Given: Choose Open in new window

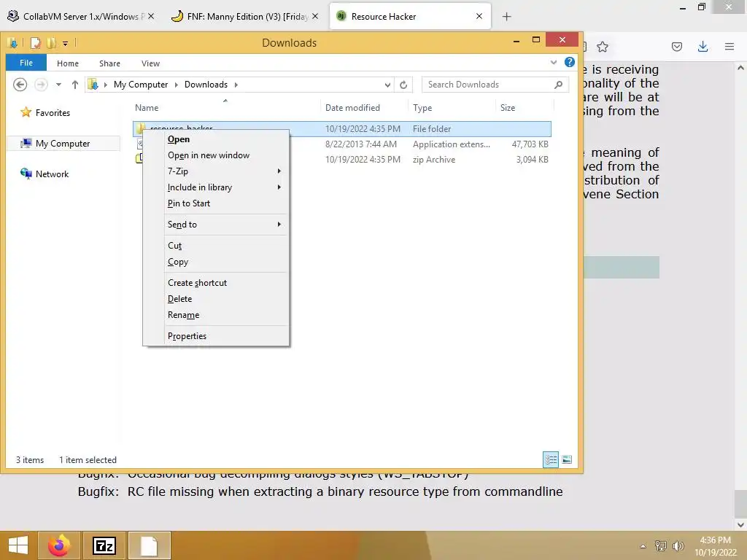Looking at the screenshot, I should (x=216, y=155).
